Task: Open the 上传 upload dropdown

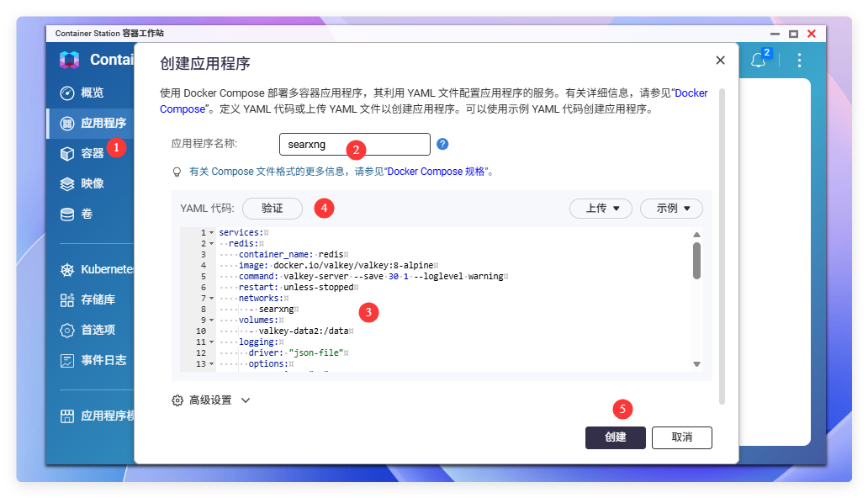Action: pyautogui.click(x=601, y=208)
